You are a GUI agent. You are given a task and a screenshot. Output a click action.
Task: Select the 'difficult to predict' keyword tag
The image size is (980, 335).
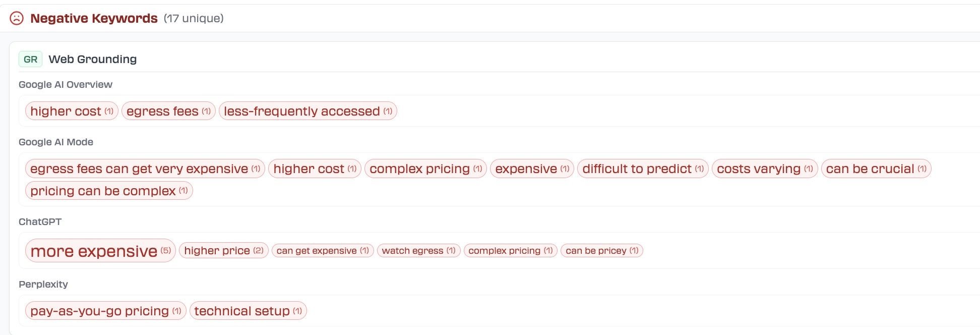click(642, 169)
